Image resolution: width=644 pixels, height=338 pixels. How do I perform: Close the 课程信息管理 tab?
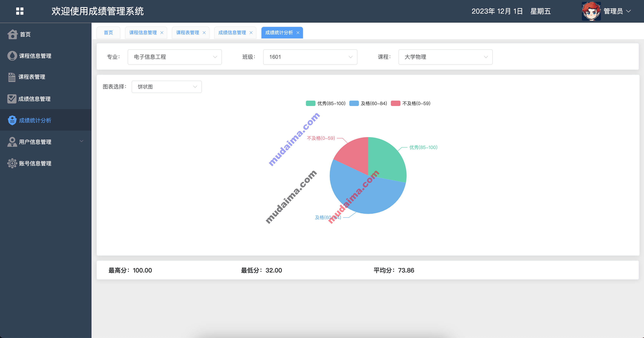click(x=162, y=33)
